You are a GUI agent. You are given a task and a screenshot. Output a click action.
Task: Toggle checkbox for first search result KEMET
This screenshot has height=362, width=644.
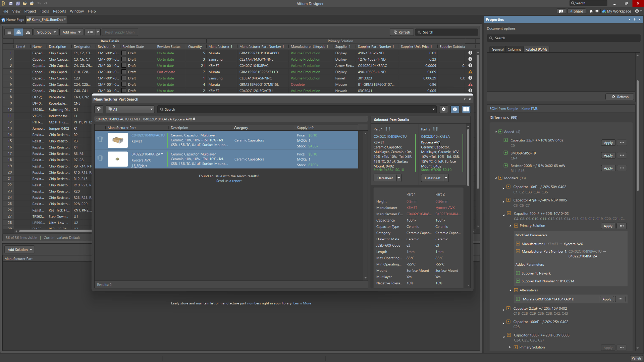click(x=99, y=140)
